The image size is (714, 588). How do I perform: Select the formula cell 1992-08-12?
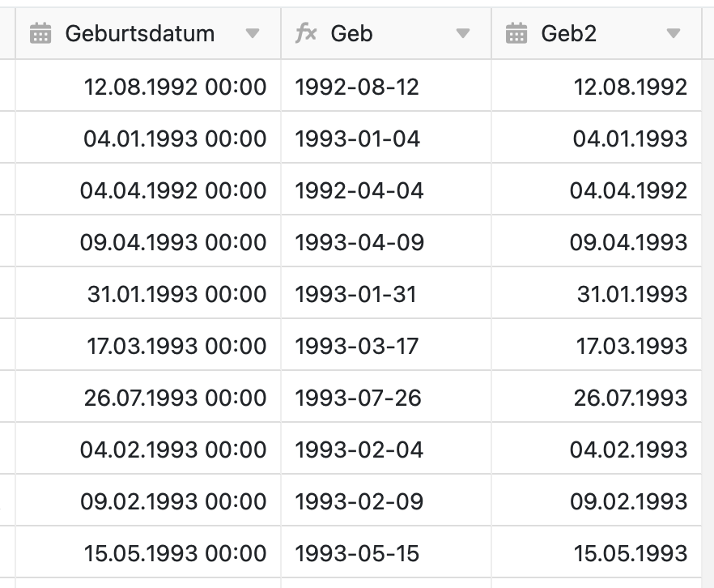tap(357, 87)
